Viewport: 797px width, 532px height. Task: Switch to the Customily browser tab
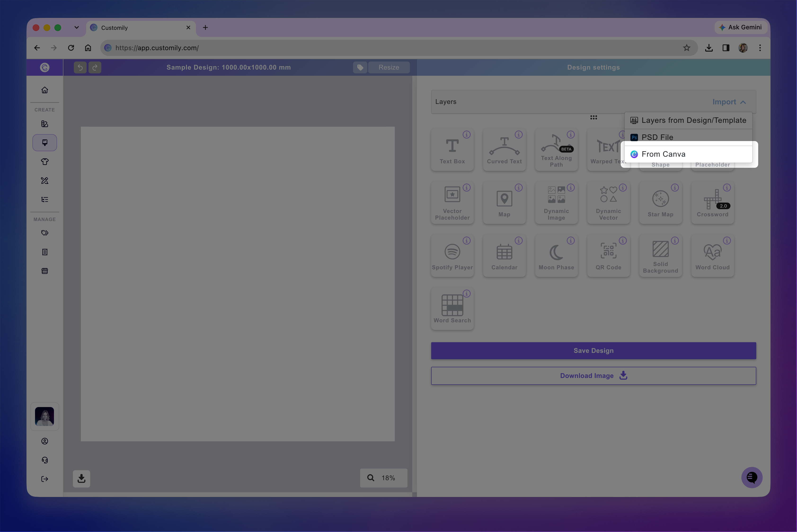click(141, 28)
